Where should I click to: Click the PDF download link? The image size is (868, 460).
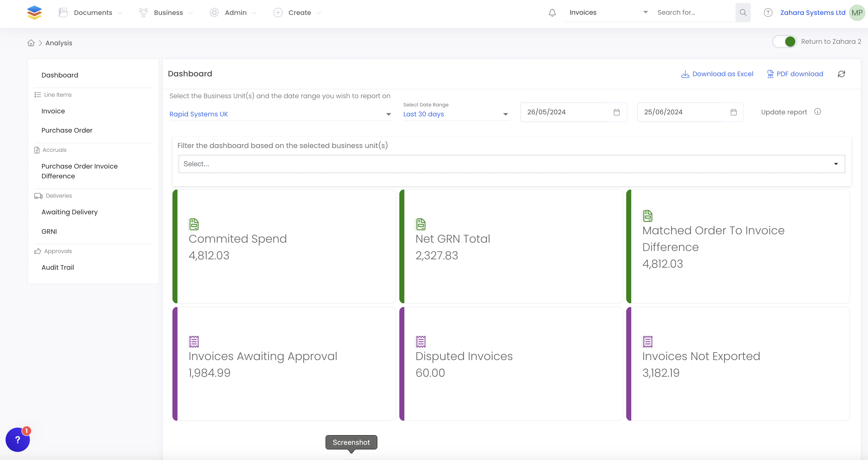795,74
